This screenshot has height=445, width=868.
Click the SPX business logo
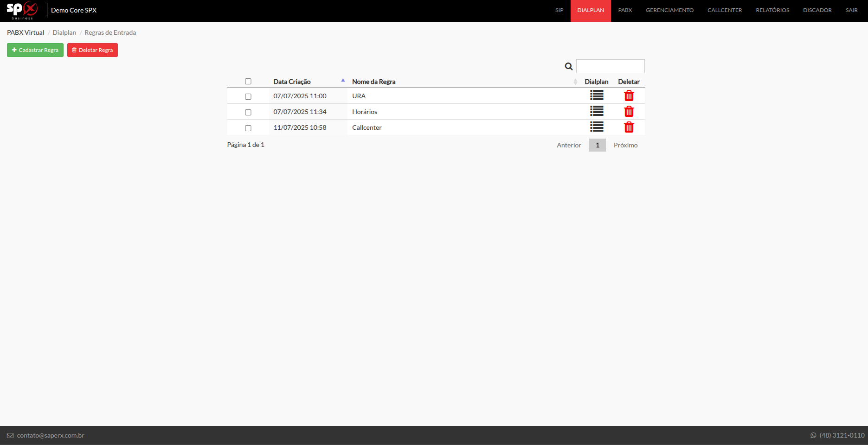tap(22, 10)
